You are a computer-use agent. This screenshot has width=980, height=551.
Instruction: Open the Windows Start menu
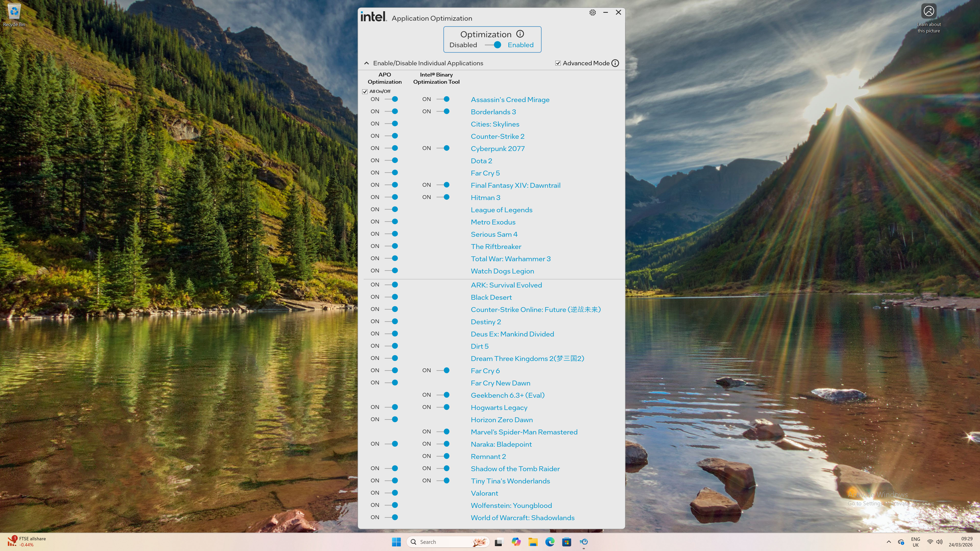[x=396, y=542]
